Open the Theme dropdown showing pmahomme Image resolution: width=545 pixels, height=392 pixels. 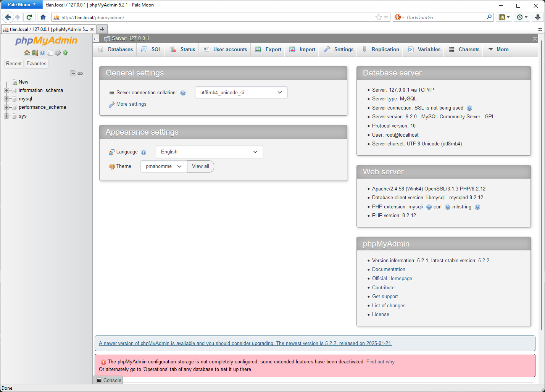point(164,166)
